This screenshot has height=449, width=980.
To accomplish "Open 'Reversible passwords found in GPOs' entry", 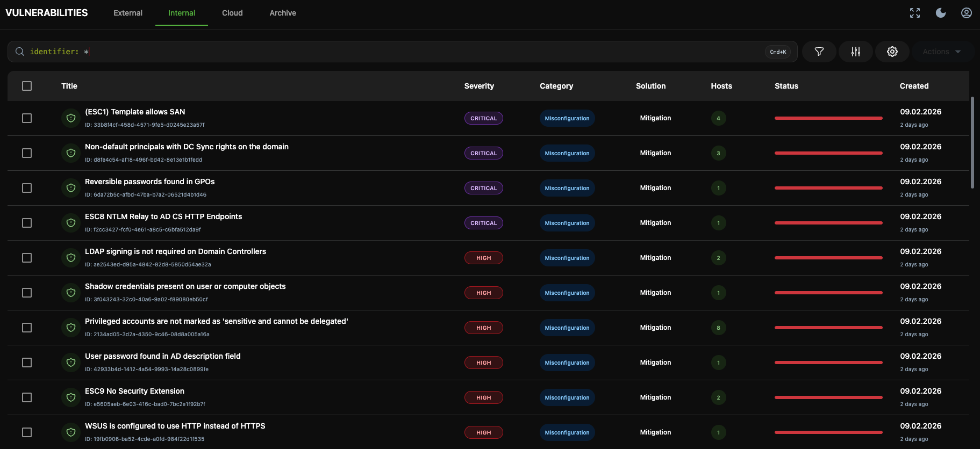I will [x=149, y=182].
